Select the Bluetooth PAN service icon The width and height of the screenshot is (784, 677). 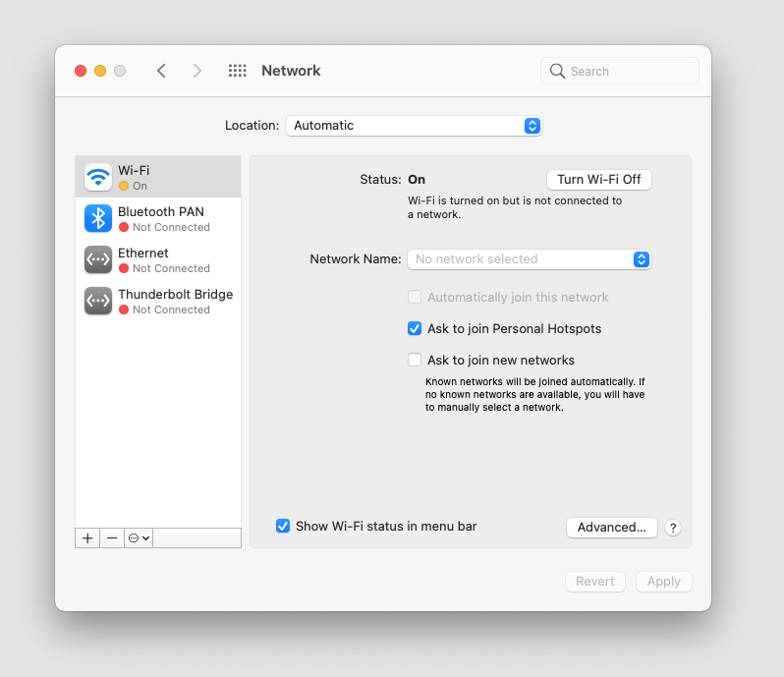tap(98, 218)
